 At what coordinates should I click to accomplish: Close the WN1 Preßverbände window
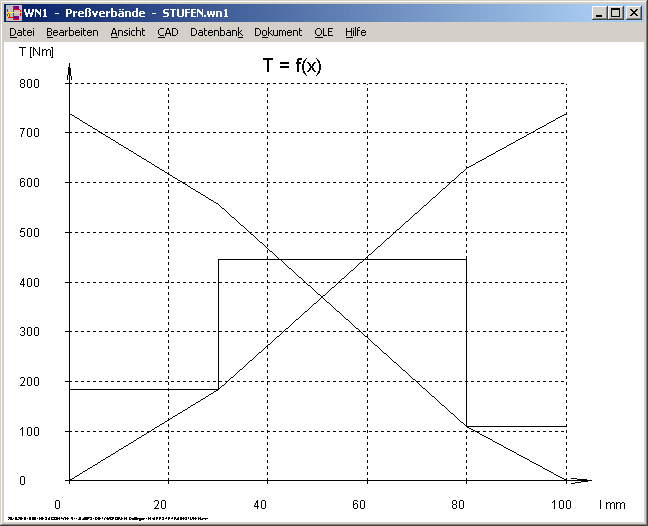tap(633, 13)
